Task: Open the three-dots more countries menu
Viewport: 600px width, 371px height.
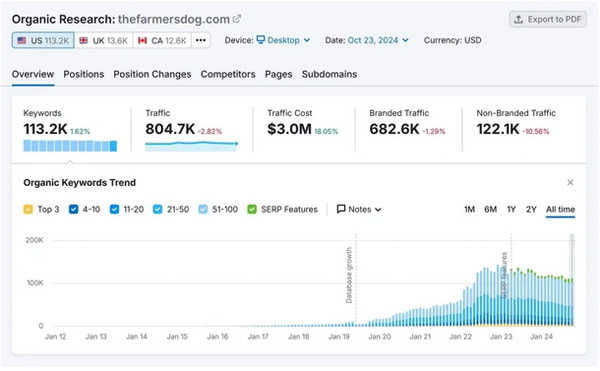Action: 201,40
